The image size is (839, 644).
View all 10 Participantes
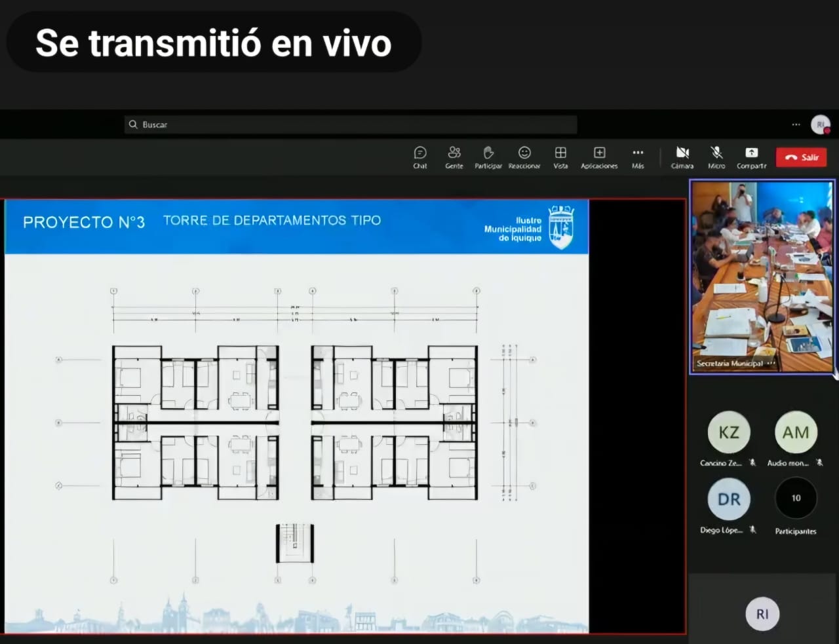coord(796,499)
